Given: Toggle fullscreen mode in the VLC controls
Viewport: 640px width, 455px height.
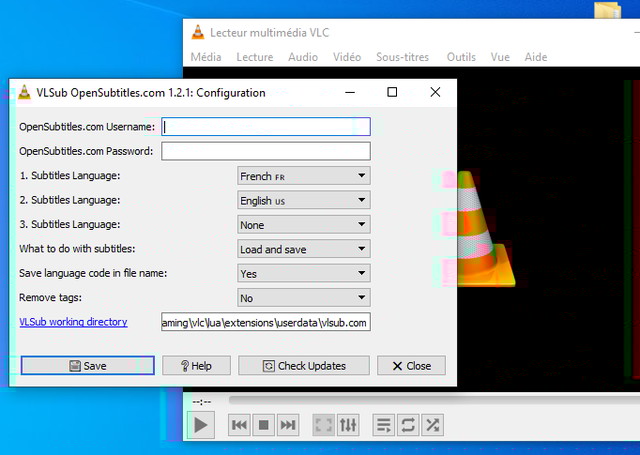Looking at the screenshot, I should click(323, 425).
